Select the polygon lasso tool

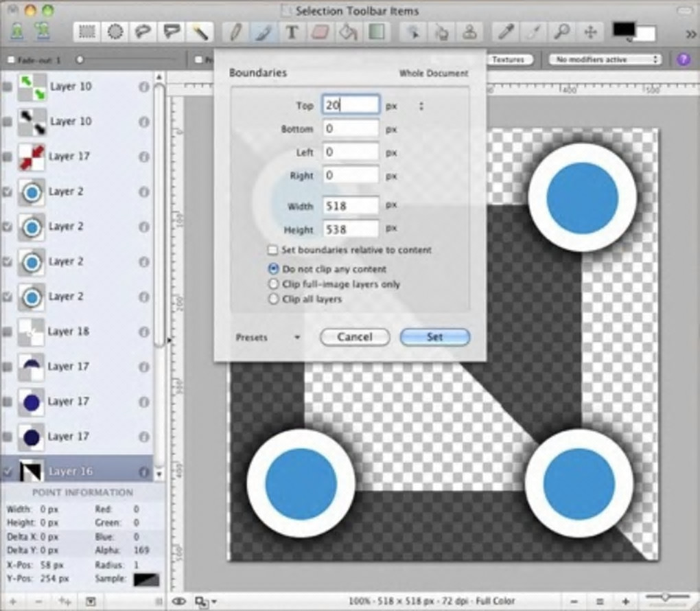coord(172,32)
